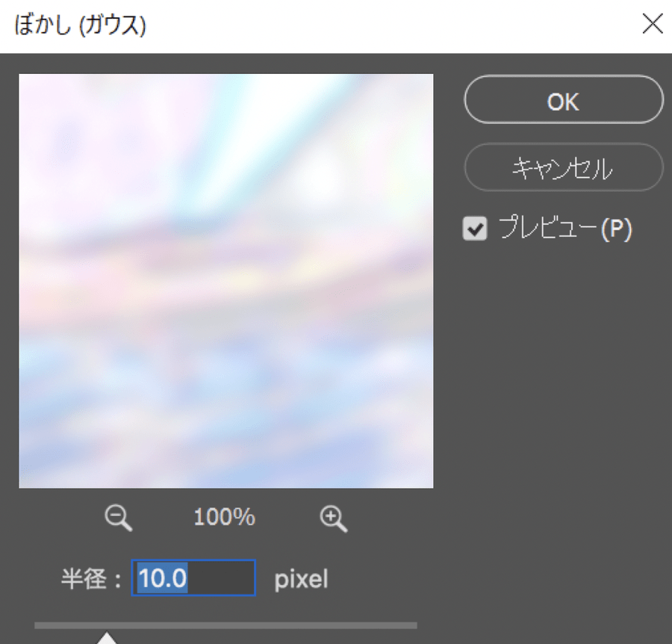Click the right end of the radius slider track
The image size is (672, 644).
click(414, 625)
